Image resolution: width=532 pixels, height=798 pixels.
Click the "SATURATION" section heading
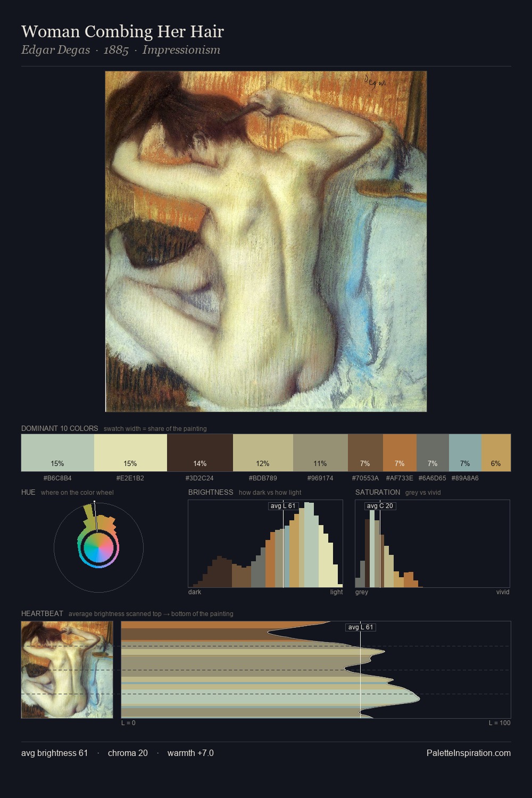pyautogui.click(x=378, y=492)
